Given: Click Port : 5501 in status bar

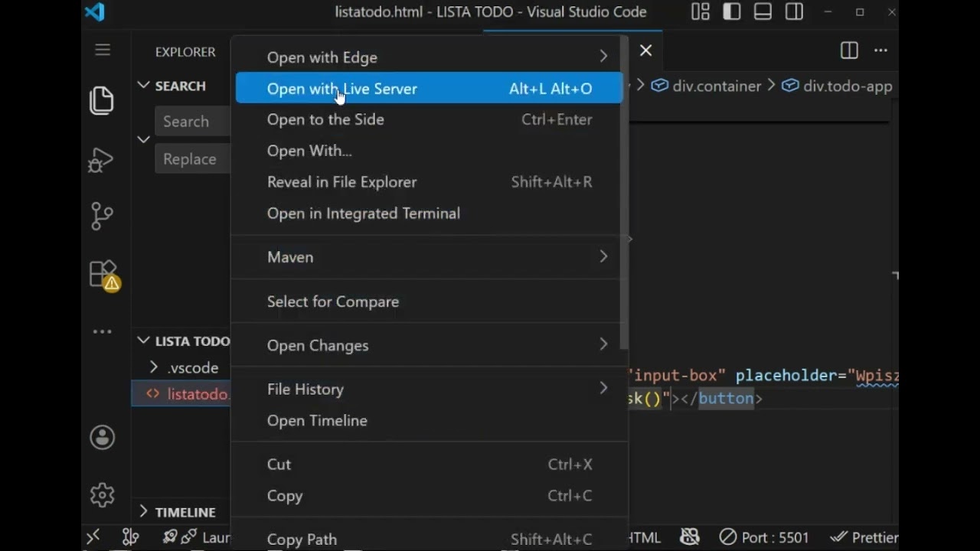Looking at the screenshot, I should pyautogui.click(x=764, y=537).
